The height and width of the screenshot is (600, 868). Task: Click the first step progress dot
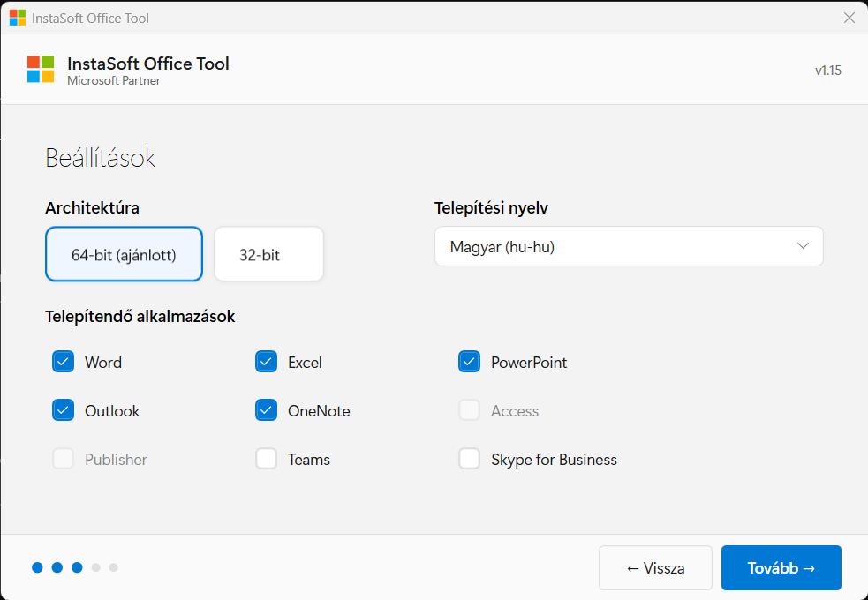(x=37, y=567)
